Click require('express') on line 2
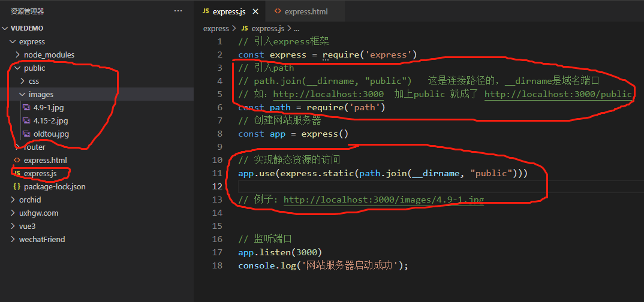The image size is (644, 302). click(369, 55)
